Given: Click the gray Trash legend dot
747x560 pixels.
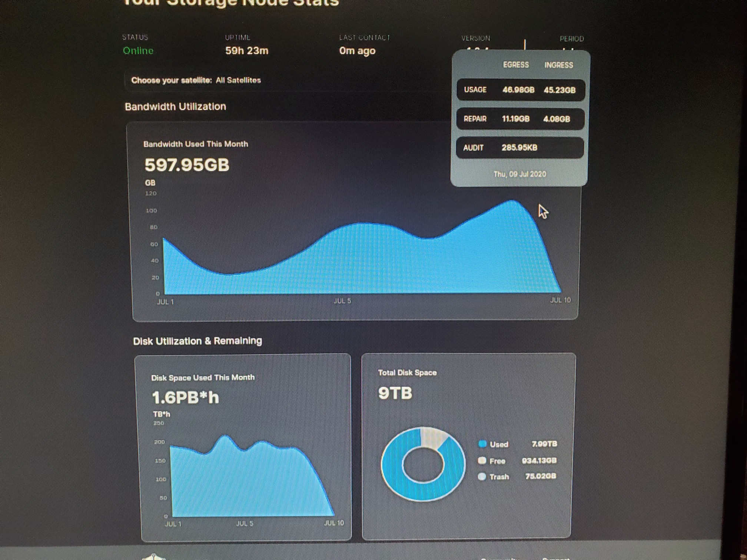Looking at the screenshot, I should point(481,477).
